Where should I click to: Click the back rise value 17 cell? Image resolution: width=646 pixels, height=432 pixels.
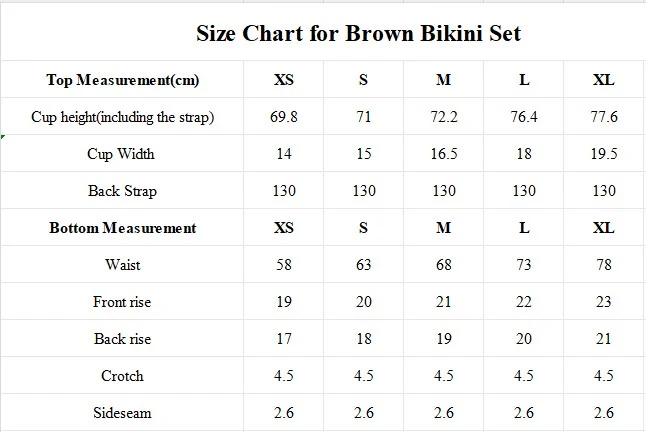tap(284, 339)
